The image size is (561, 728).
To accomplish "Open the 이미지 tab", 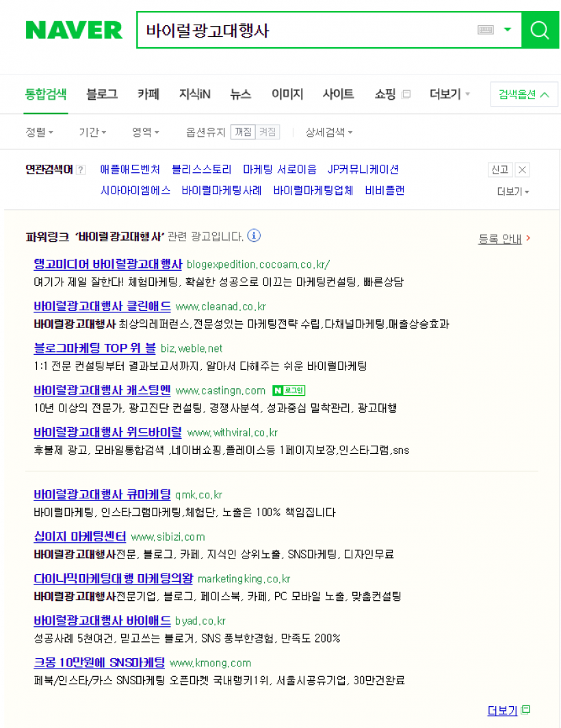I will pyautogui.click(x=287, y=94).
